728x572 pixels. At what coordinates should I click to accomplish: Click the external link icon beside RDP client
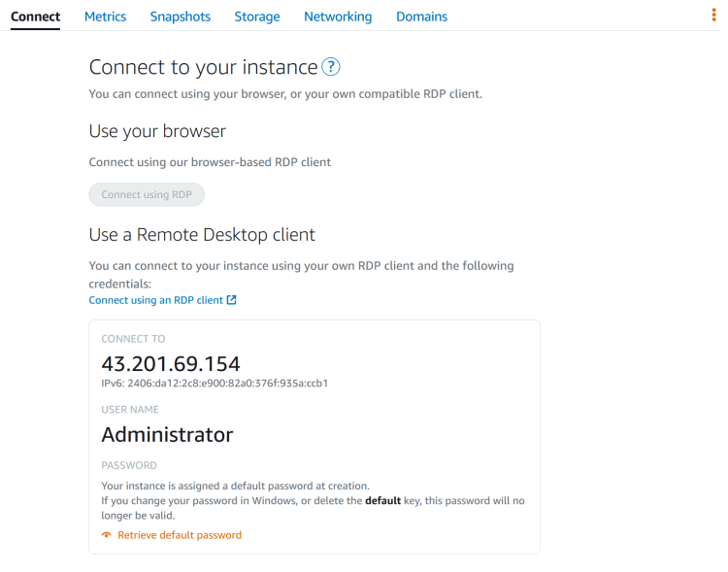coord(232,300)
